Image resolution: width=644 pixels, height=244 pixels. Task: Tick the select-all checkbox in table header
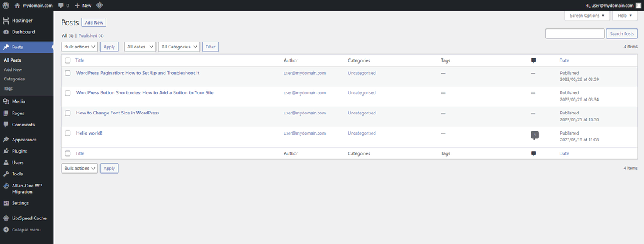tap(68, 60)
